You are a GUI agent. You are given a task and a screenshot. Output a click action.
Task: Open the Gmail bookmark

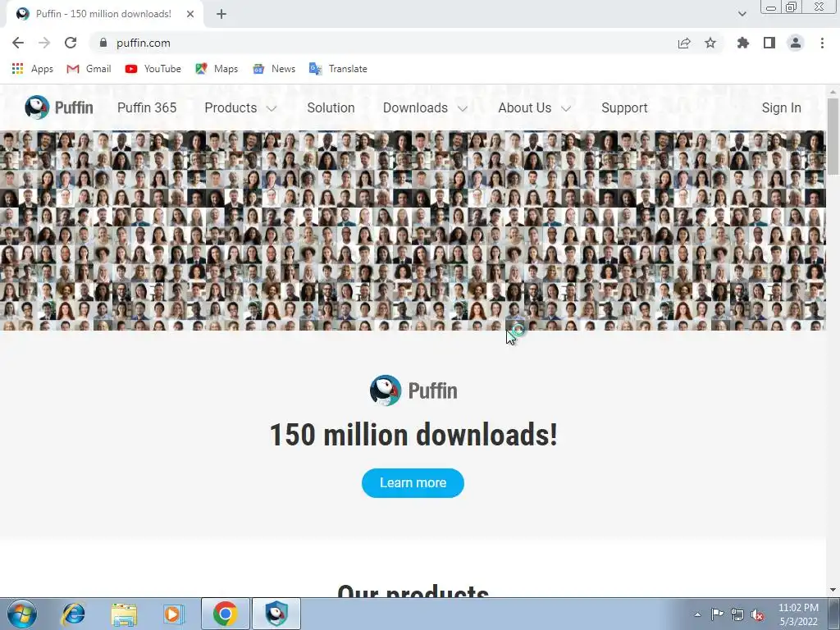pyautogui.click(x=89, y=69)
